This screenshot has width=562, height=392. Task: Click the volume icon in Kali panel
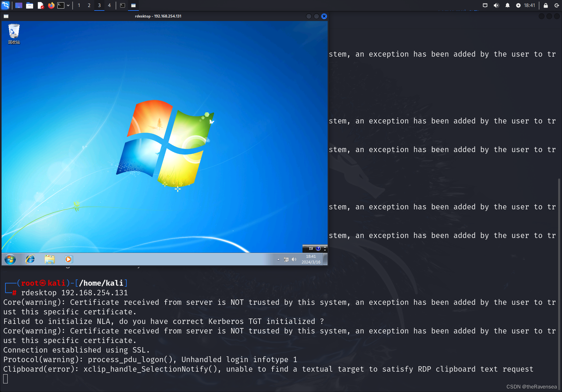496,5
